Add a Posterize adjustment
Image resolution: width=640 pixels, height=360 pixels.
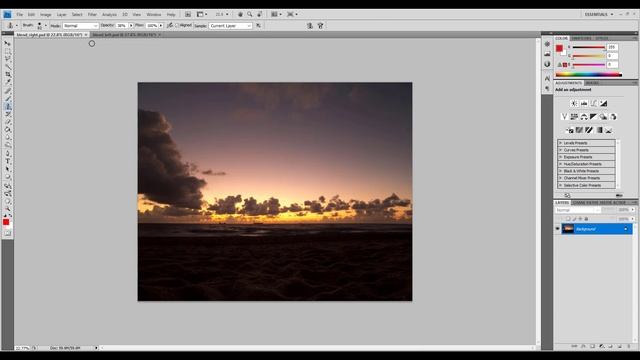point(579,130)
